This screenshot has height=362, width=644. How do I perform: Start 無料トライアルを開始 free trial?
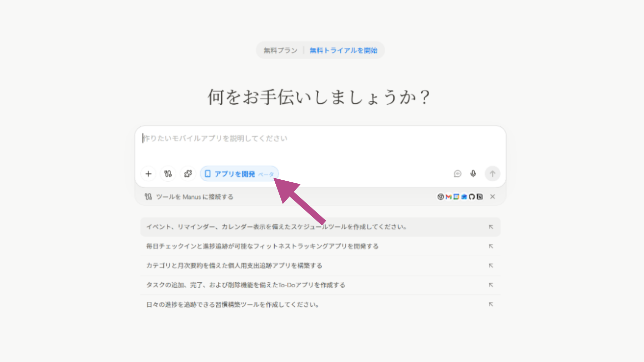pyautogui.click(x=343, y=50)
